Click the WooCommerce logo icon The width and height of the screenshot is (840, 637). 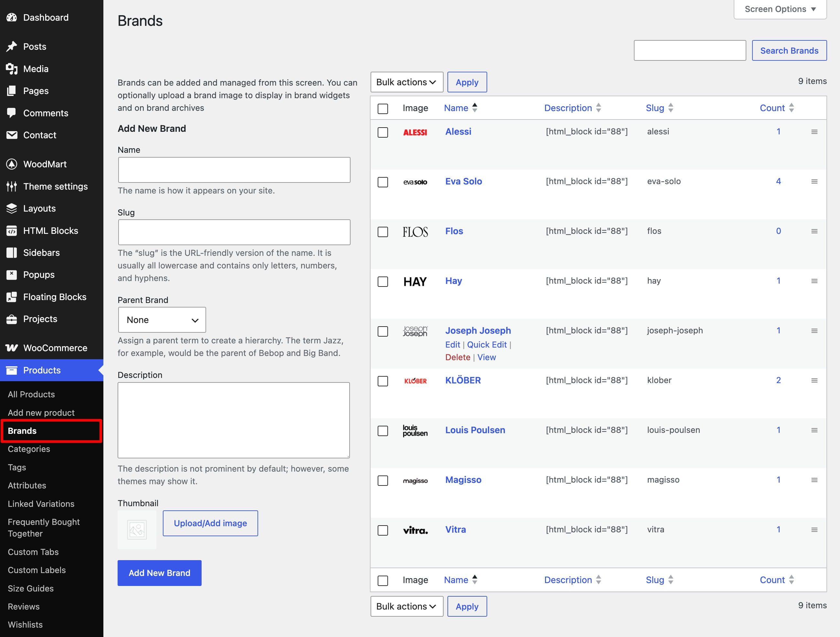click(x=12, y=348)
